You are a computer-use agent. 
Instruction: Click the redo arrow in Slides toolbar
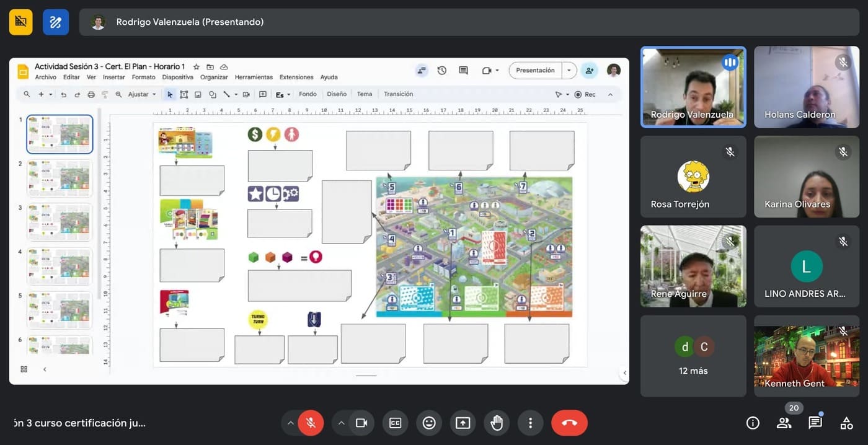coord(77,94)
